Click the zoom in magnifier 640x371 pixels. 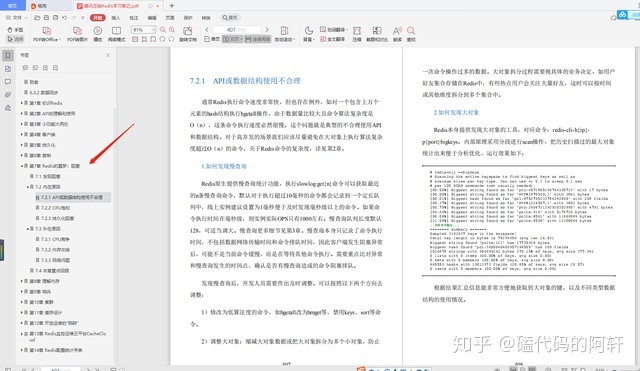pos(172,30)
